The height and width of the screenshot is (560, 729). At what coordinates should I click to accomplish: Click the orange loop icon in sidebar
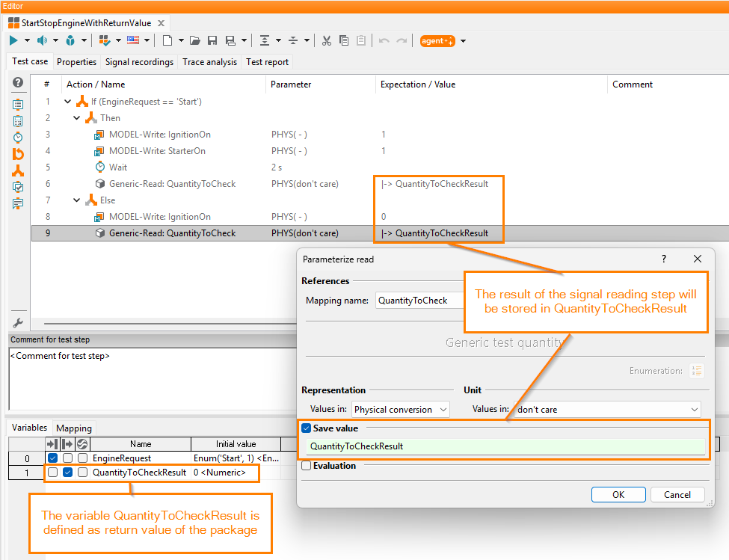18,154
